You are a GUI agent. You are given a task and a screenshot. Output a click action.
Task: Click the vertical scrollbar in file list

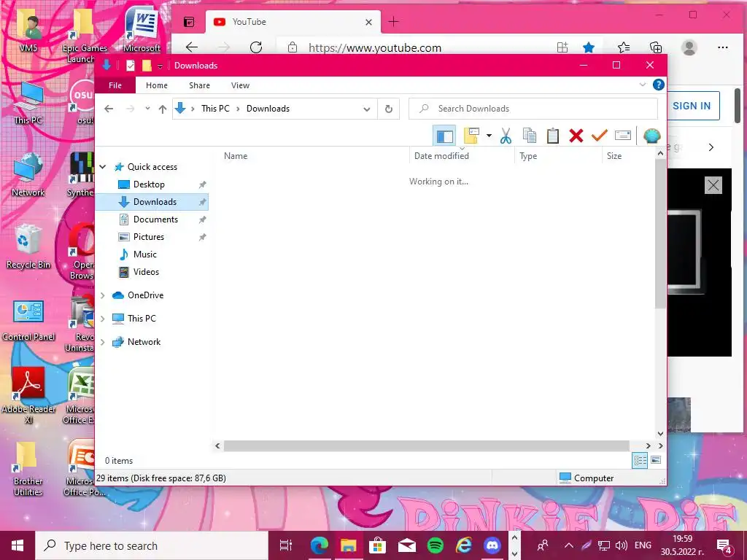point(660,234)
